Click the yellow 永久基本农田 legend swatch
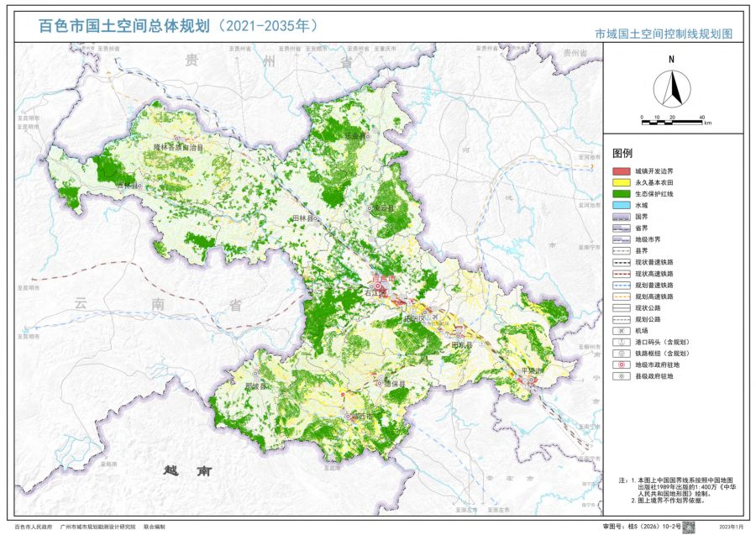Viewport: 756px width, 535px height. 622,182
